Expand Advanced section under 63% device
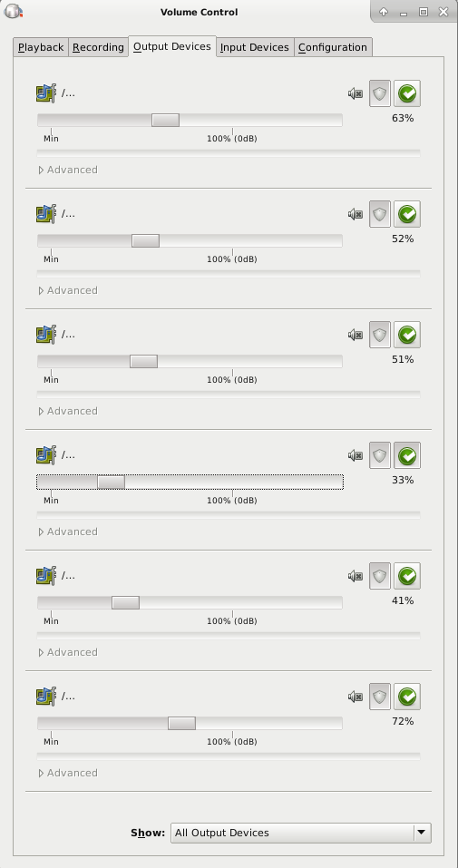 click(x=68, y=170)
